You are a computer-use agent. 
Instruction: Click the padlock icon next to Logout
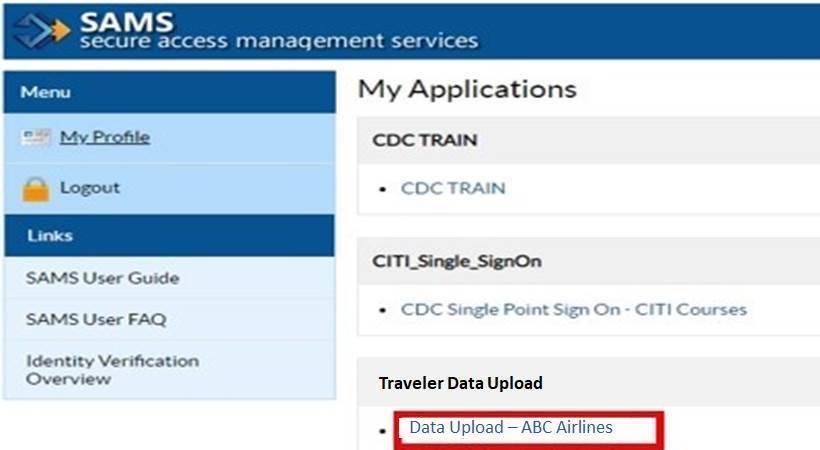[36, 188]
